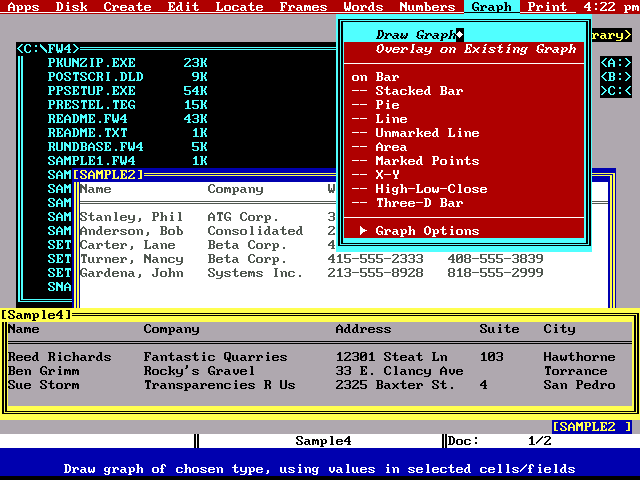Click the City header in Sample4
Screen dimensions: 640x480
[559, 329]
